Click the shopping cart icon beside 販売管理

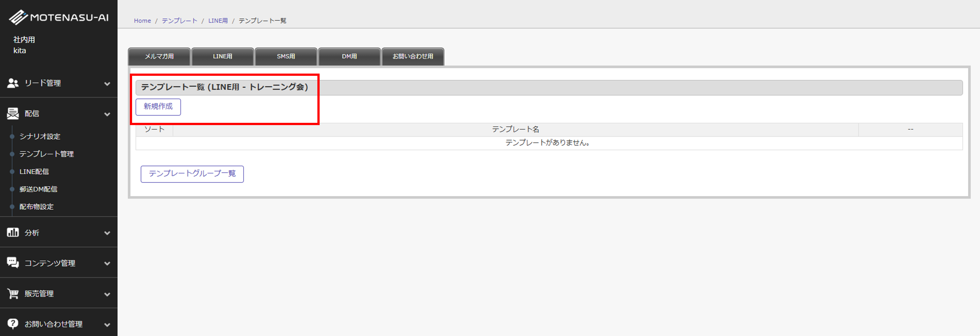pyautogui.click(x=12, y=293)
